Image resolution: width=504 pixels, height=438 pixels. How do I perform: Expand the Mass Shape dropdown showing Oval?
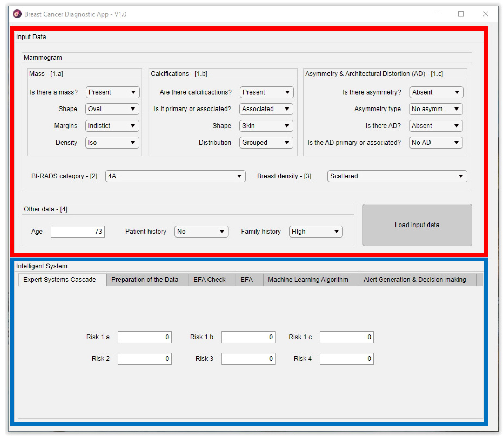coord(112,109)
